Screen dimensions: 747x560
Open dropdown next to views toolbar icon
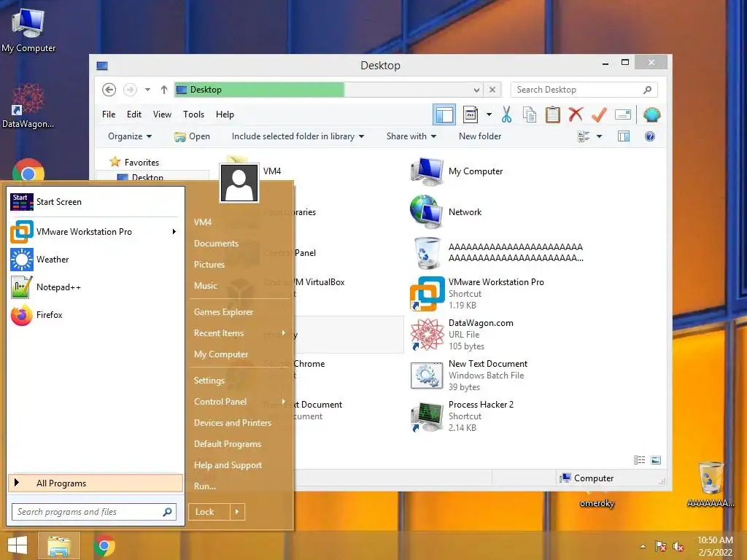[x=489, y=114]
